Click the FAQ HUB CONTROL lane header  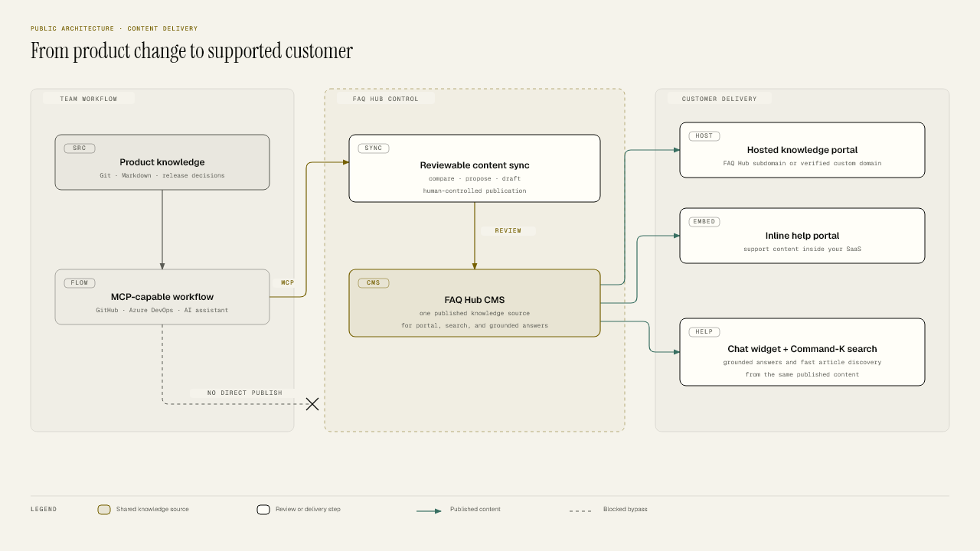click(x=386, y=99)
